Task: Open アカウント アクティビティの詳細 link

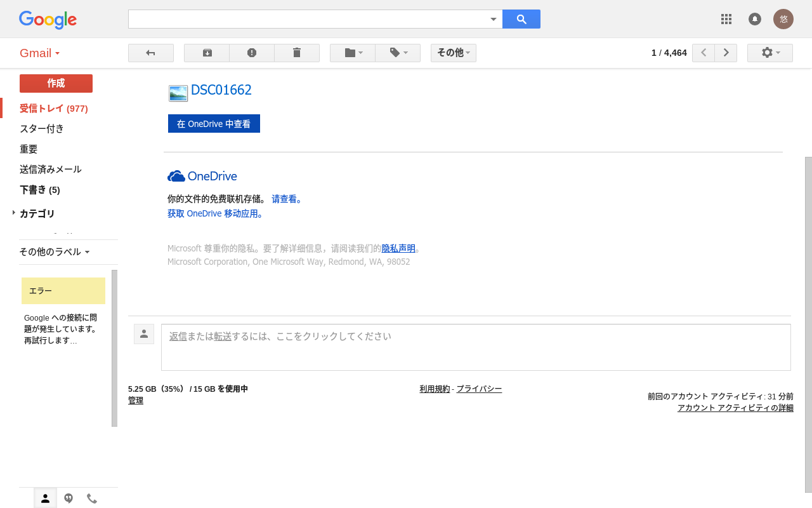Action: pos(735,408)
